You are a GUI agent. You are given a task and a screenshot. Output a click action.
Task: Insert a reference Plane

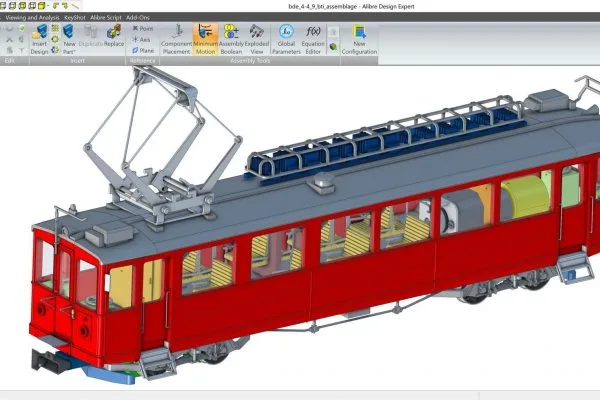(x=143, y=51)
